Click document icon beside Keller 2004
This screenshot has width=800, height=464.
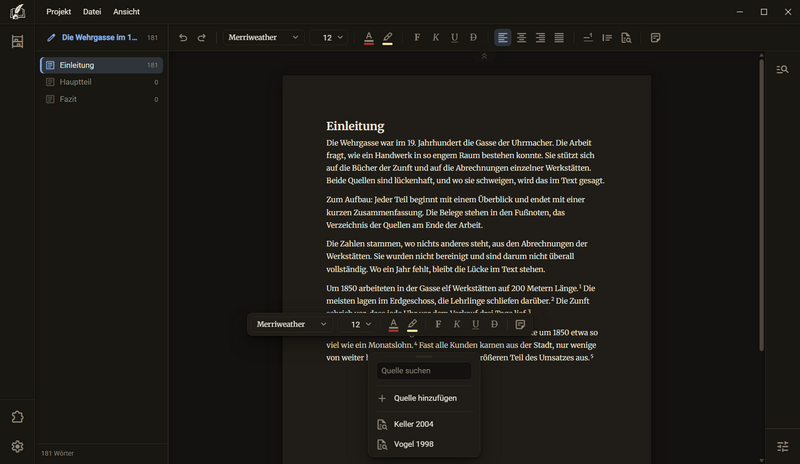(x=382, y=424)
